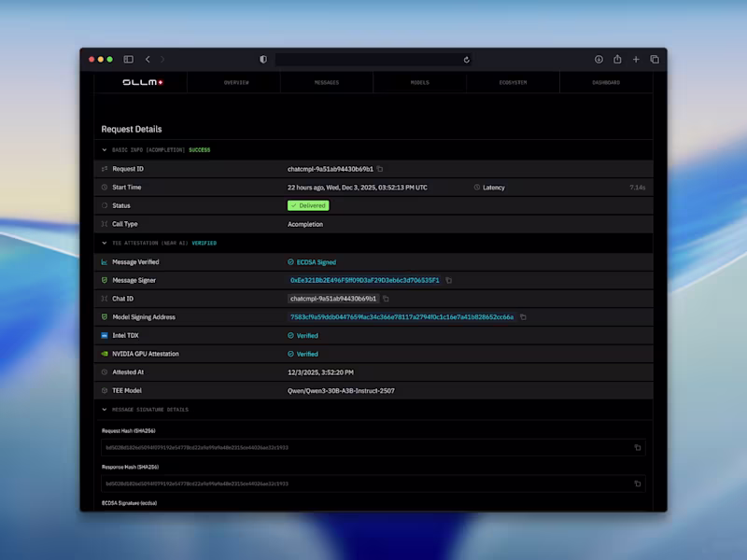747x560 pixels.
Task: Open the Models tab
Action: 419,83
